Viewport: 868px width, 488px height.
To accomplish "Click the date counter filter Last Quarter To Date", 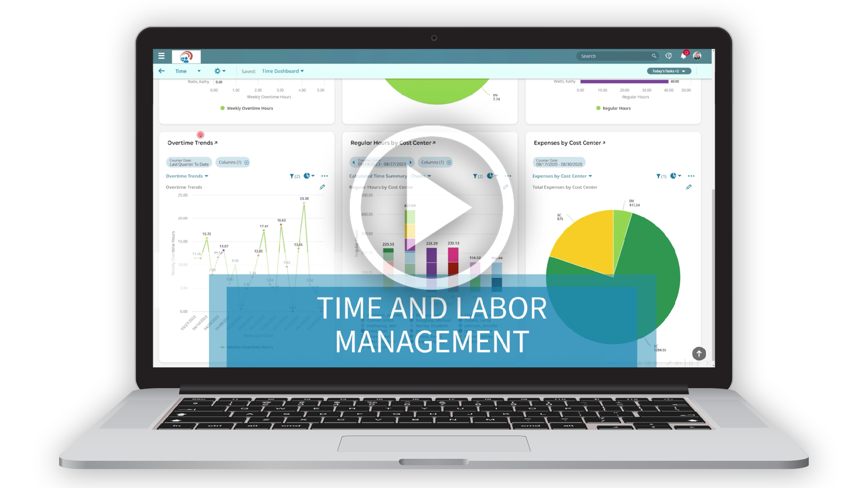I will coord(189,162).
